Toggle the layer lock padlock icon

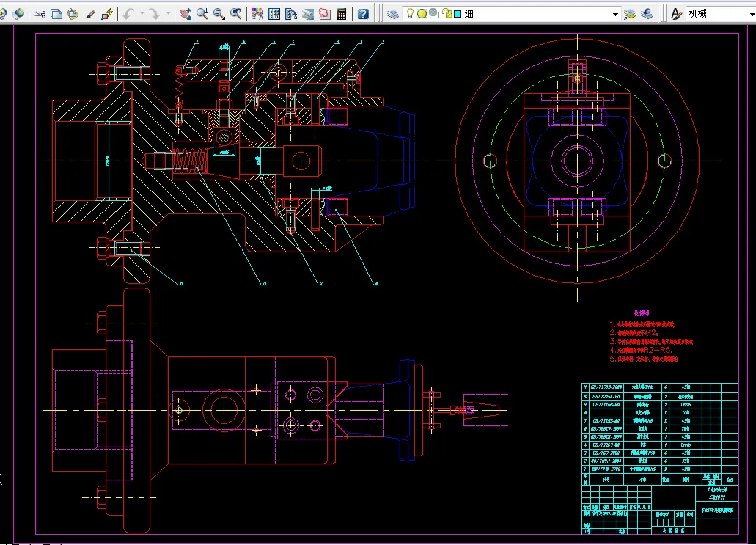point(446,14)
